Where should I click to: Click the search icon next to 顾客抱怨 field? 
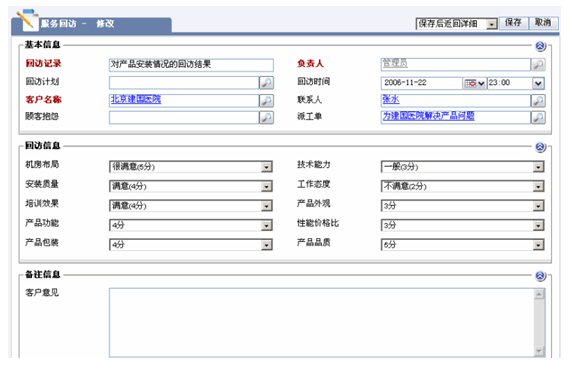(266, 117)
